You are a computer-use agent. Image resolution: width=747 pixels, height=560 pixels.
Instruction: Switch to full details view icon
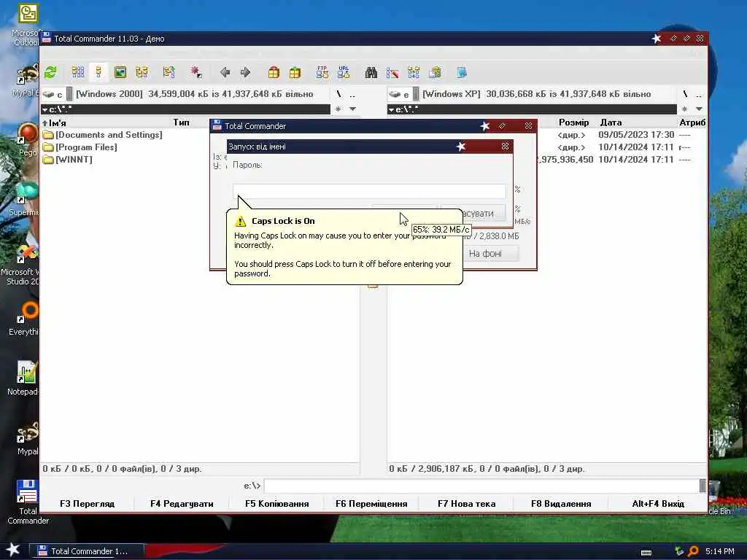98,72
